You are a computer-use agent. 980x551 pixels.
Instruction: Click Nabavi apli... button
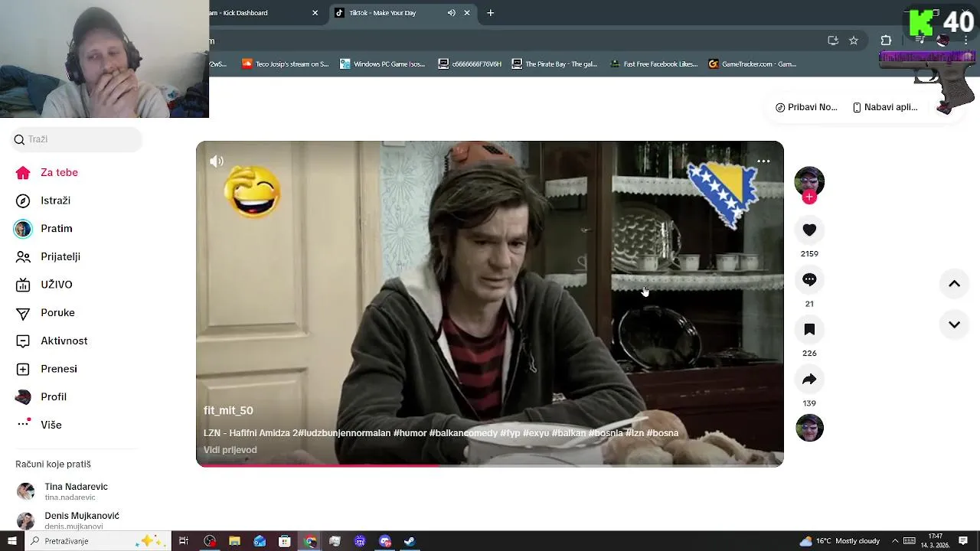point(884,107)
